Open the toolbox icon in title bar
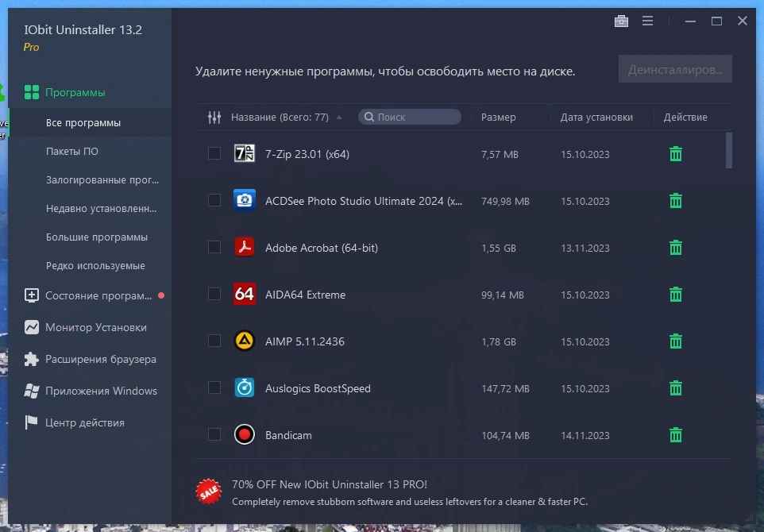Screen dimensions: 764x532 coord(621,21)
